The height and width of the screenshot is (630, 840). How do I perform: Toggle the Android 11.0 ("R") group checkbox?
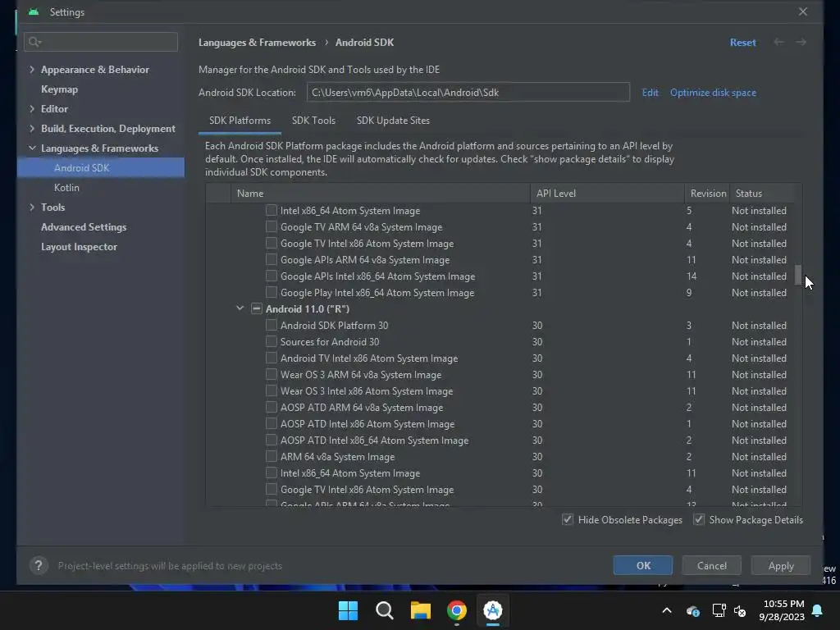[257, 308]
